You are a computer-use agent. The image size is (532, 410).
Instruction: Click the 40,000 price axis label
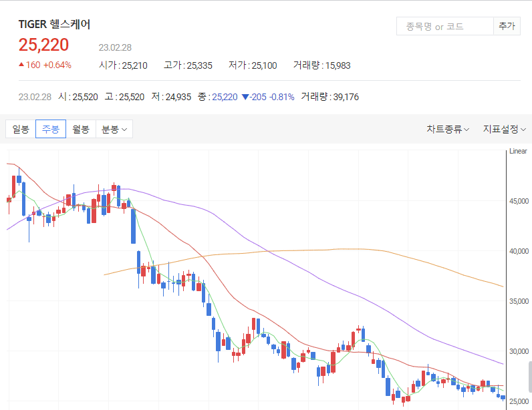click(x=519, y=251)
